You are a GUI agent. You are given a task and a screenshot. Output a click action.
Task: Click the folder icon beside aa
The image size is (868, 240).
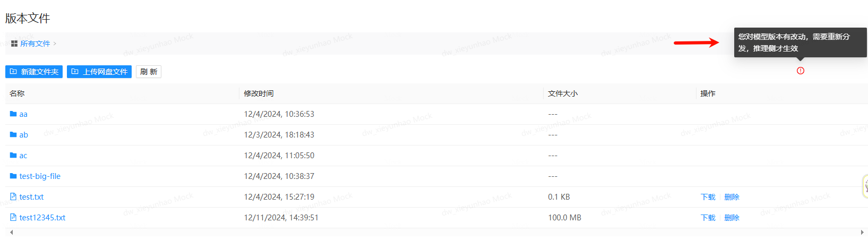13,114
